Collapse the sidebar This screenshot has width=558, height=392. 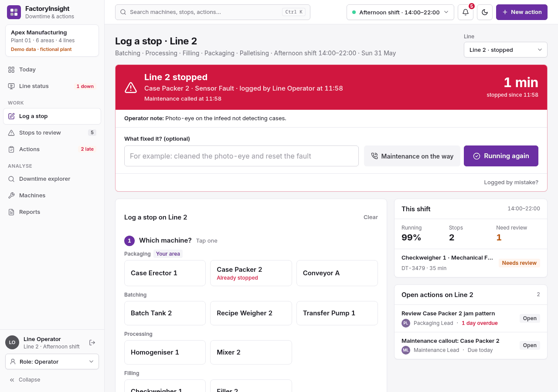pos(25,380)
